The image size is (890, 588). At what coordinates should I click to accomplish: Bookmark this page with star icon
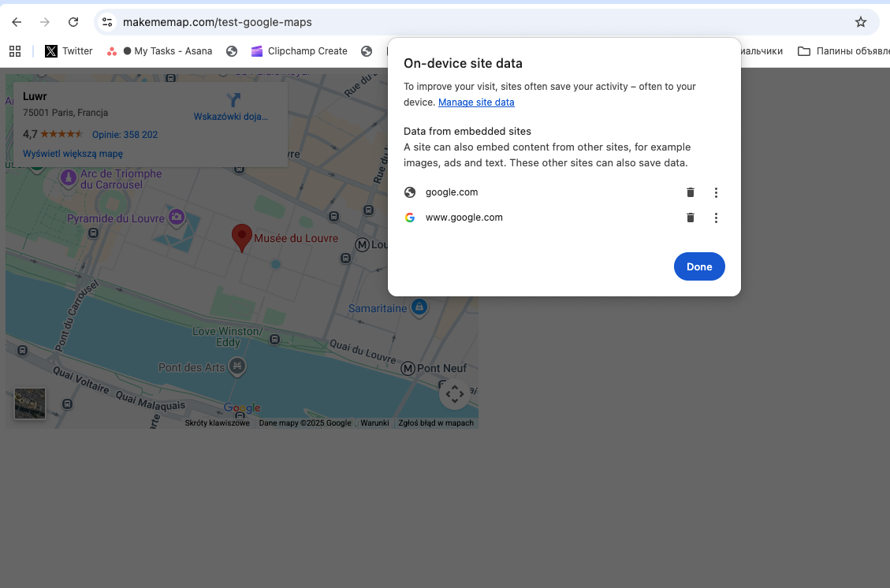coord(861,22)
